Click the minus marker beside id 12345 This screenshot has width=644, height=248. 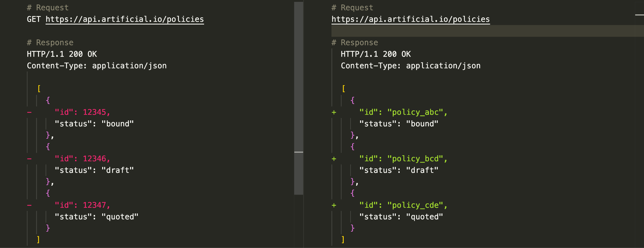pos(29,112)
